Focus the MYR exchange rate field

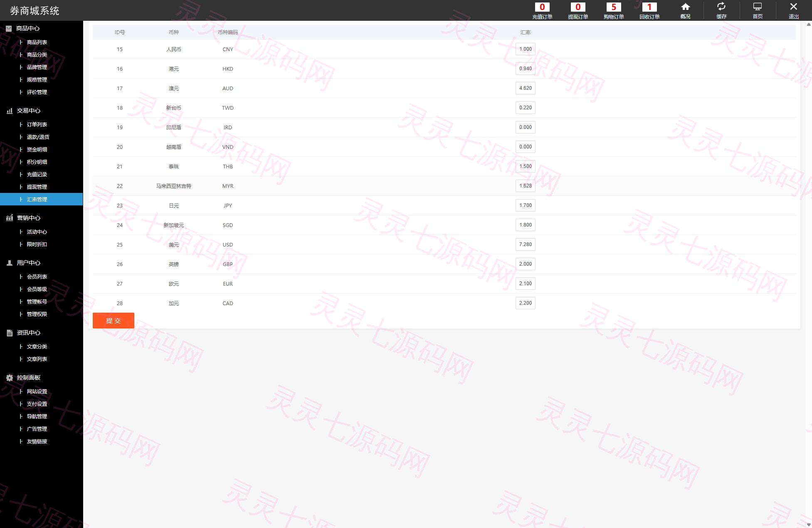click(x=526, y=186)
